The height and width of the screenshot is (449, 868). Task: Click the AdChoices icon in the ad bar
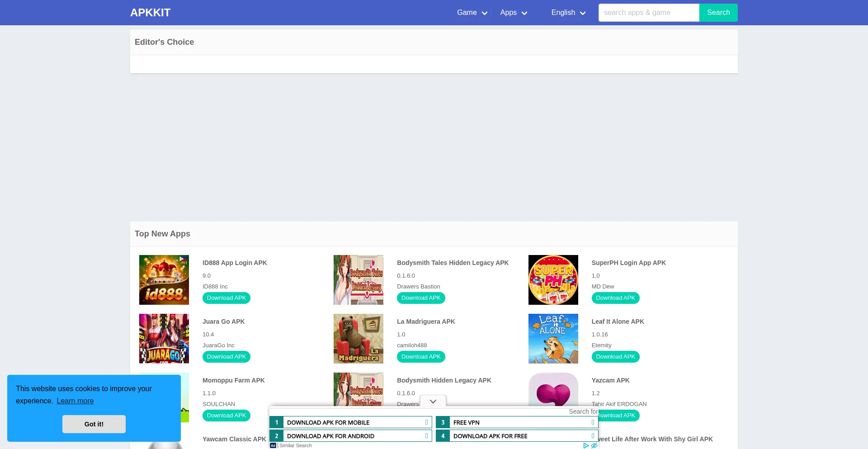586,445
